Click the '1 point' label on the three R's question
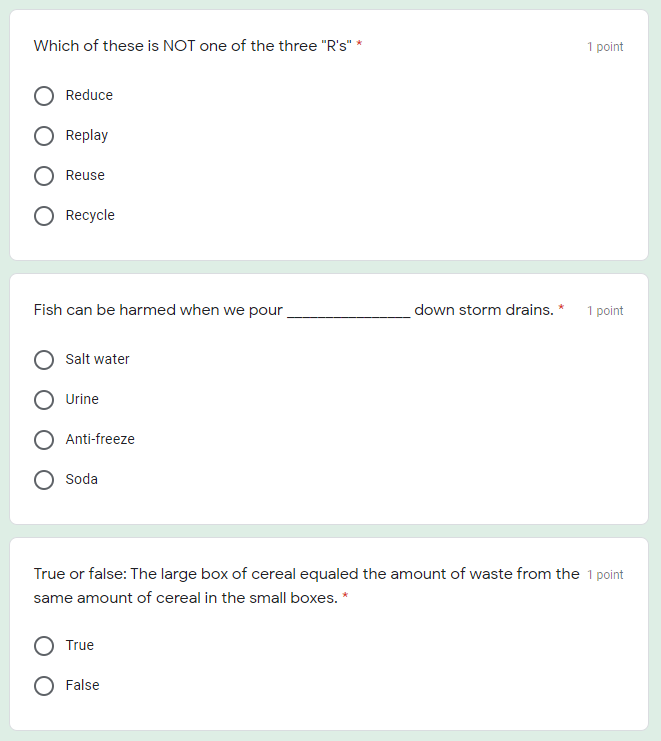This screenshot has height=741, width=661. click(x=605, y=47)
